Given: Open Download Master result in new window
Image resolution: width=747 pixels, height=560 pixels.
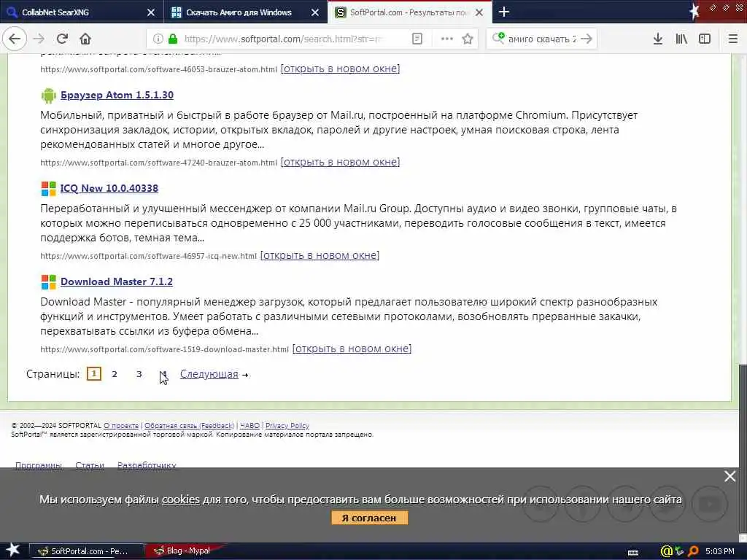Looking at the screenshot, I should tap(352, 349).
